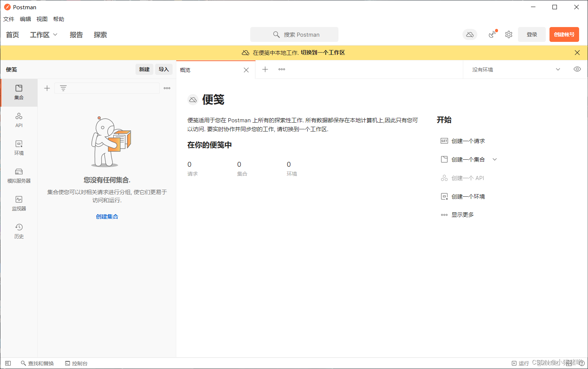Click 创建一个集合 in the start list
Image resolution: width=588 pixels, height=369 pixels.
[468, 159]
